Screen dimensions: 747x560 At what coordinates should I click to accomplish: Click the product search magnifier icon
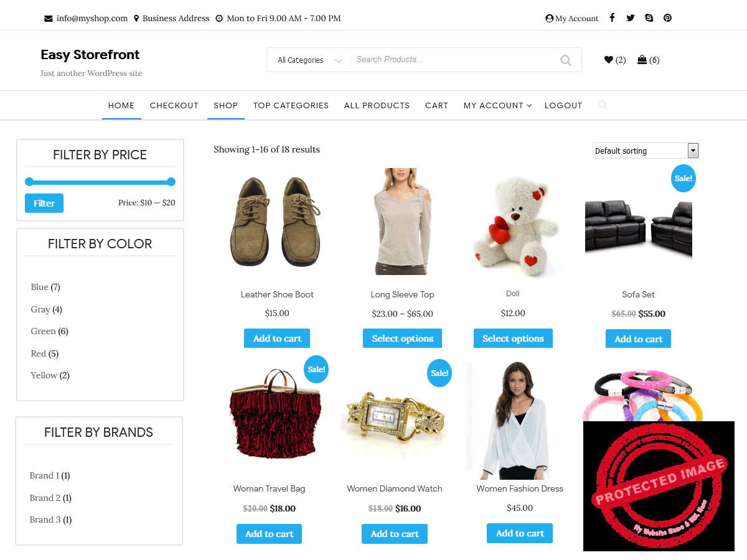[565, 60]
